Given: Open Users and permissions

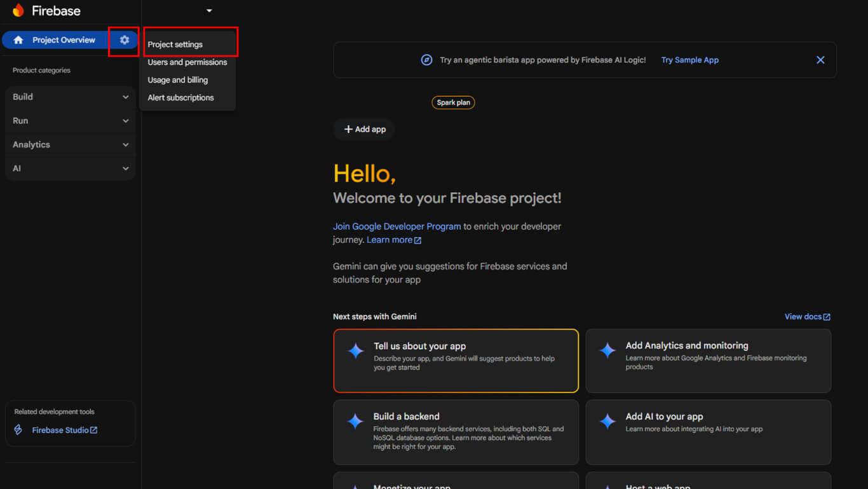Looking at the screenshot, I should [x=187, y=62].
